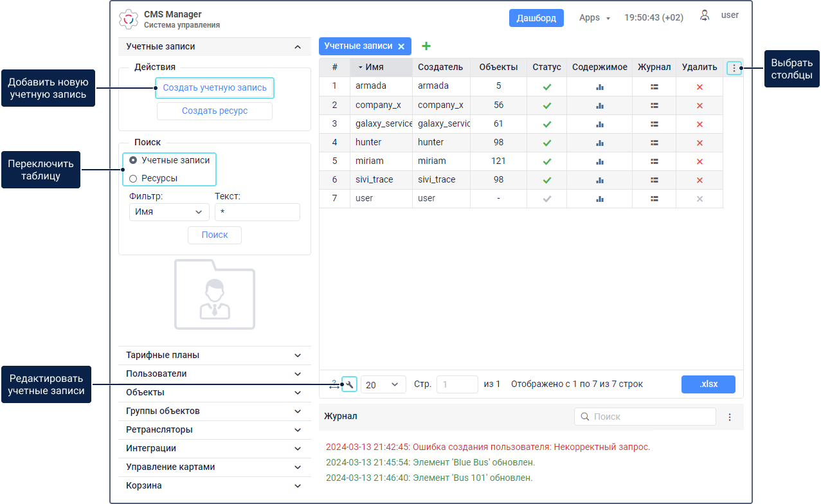
Task: Click Создать учетную запись button
Action: point(214,88)
